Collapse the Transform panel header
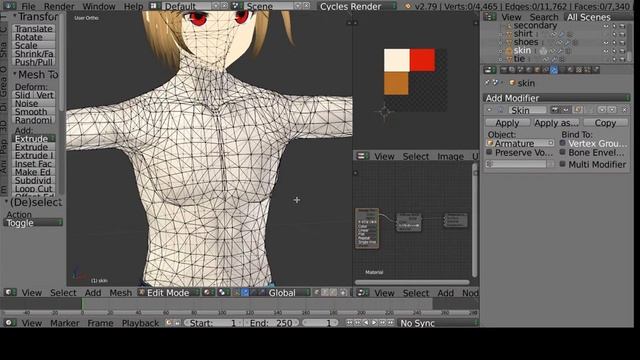The width and height of the screenshot is (640, 360). tap(35, 17)
